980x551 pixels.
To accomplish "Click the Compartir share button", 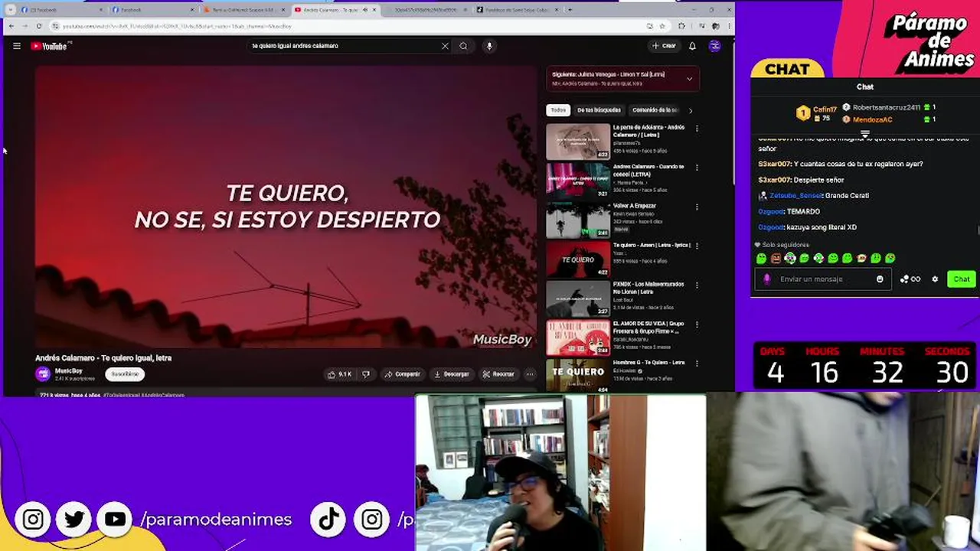I will [x=402, y=374].
